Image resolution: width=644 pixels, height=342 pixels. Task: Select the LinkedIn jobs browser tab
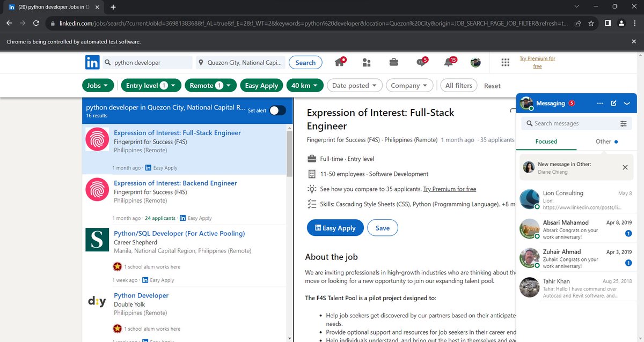point(54,7)
